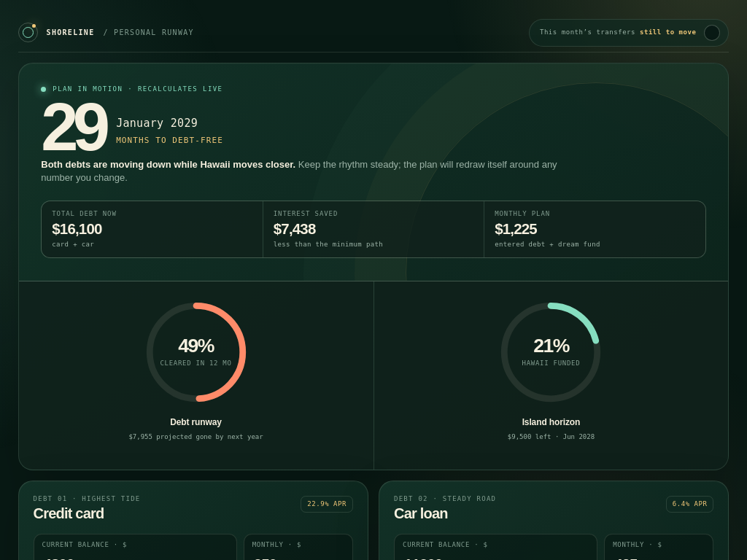Click 'entered debt + dream fund' caption
Image resolution: width=747 pixels, height=560 pixels.
(x=547, y=244)
